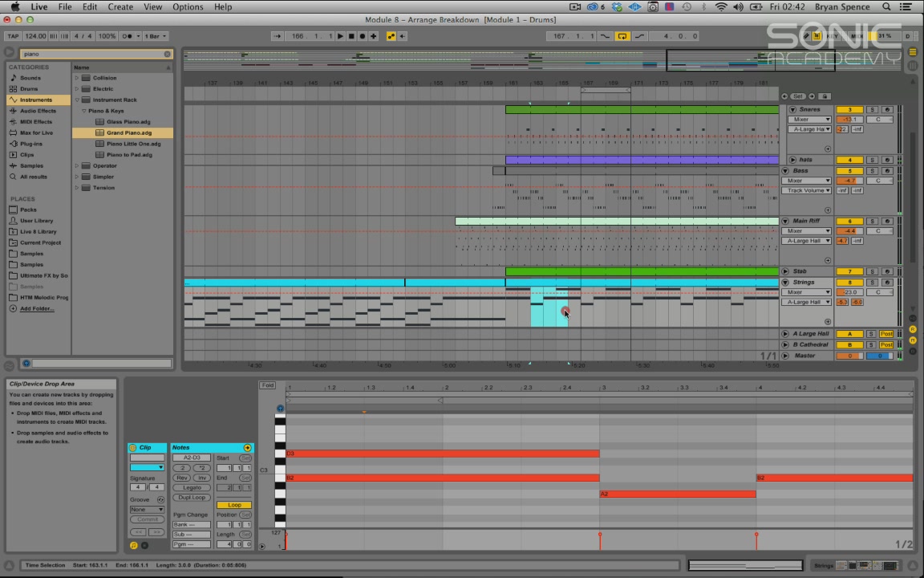Open the Options menu
This screenshot has width=924, height=578.
[188, 6]
